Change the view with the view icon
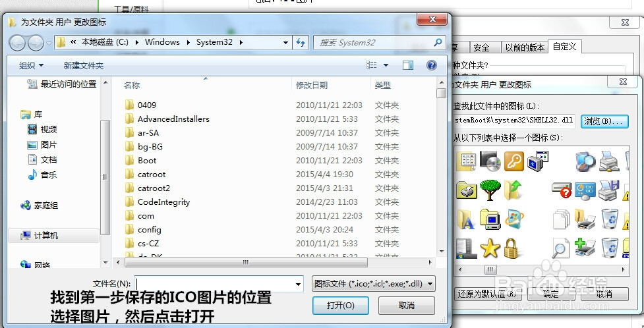 (371, 65)
